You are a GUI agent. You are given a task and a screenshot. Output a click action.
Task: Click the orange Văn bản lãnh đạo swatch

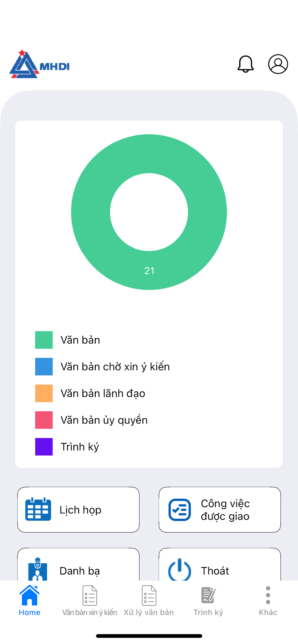click(44, 393)
